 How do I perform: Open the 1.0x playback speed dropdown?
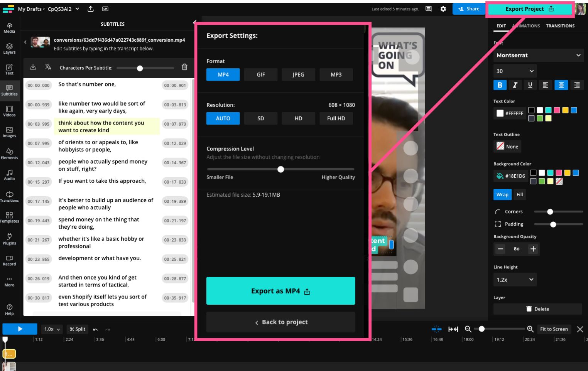[52, 329]
